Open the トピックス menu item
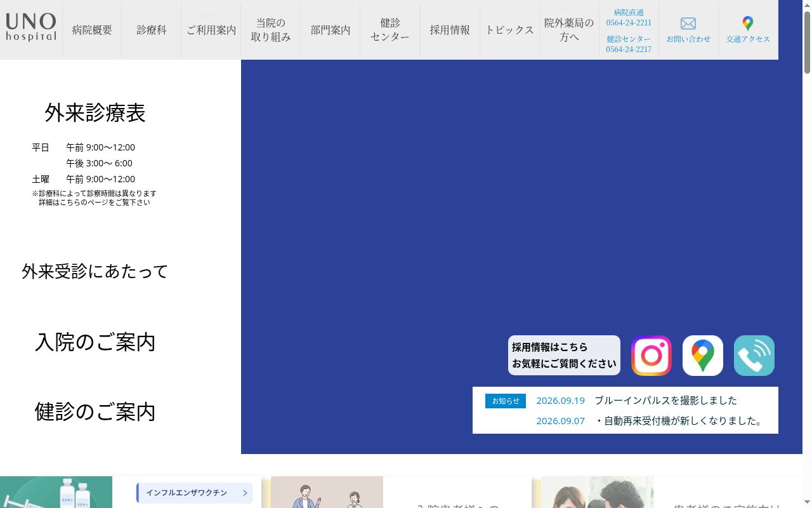The width and height of the screenshot is (812, 508). 509,30
